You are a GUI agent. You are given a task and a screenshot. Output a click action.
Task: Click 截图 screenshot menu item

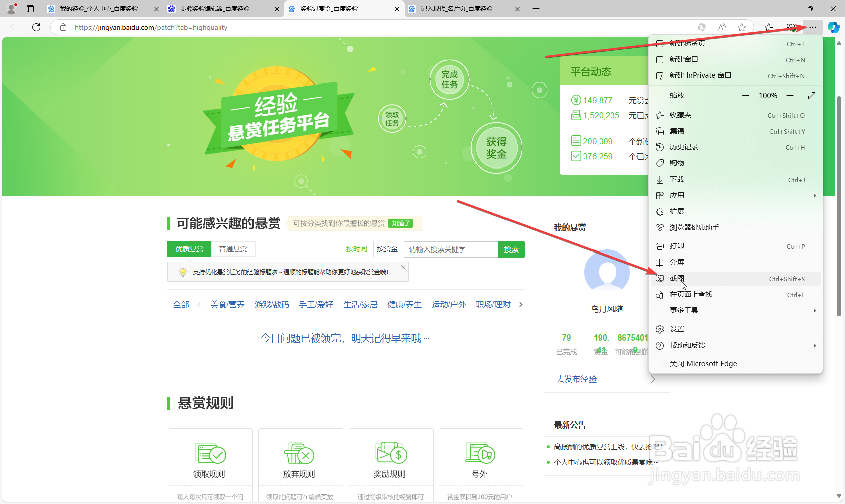(x=736, y=279)
